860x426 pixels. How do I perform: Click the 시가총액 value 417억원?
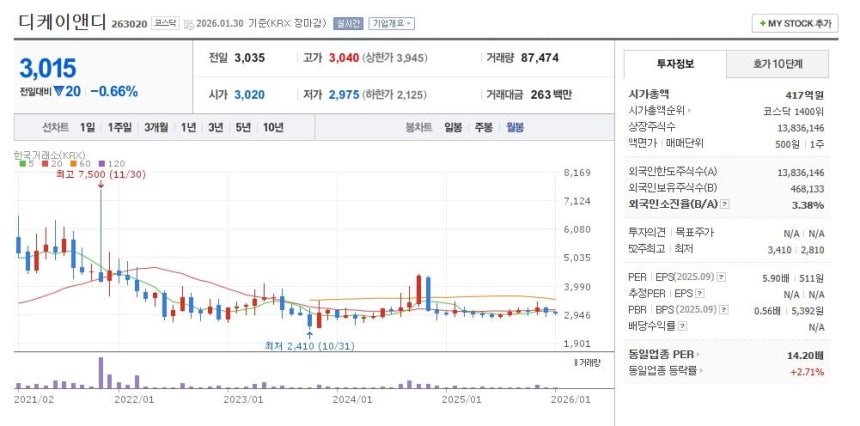[x=805, y=95]
